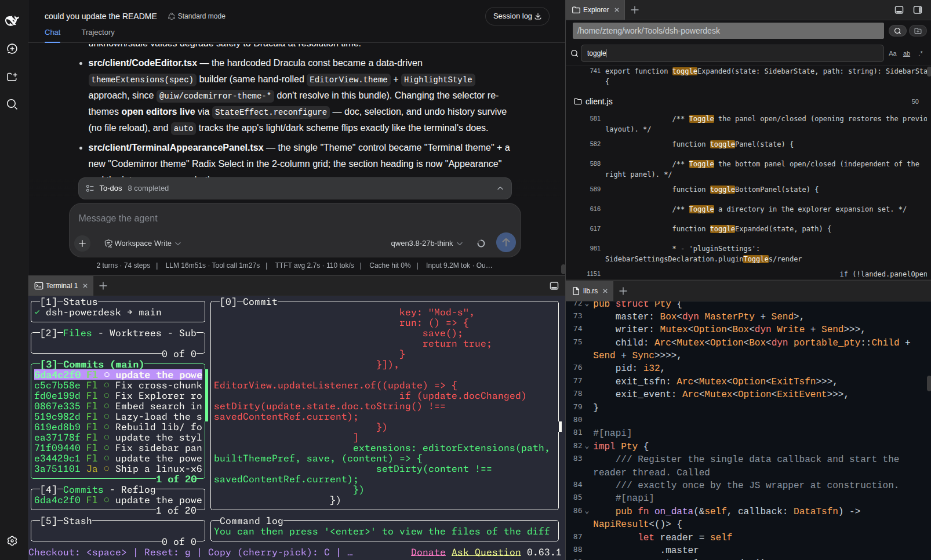Add a new terminal tab
This screenshot has width=931, height=560.
(x=103, y=286)
